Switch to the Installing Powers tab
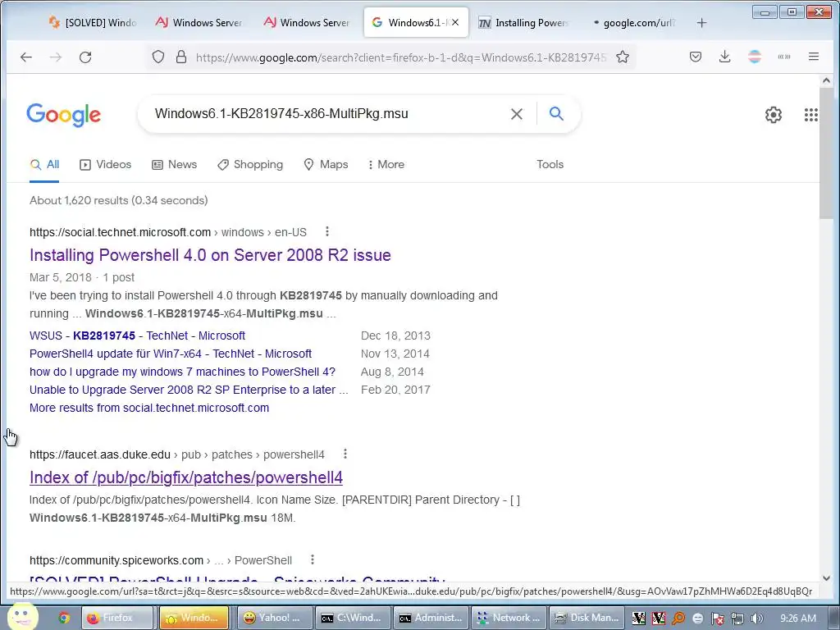840x630 pixels. (x=523, y=22)
